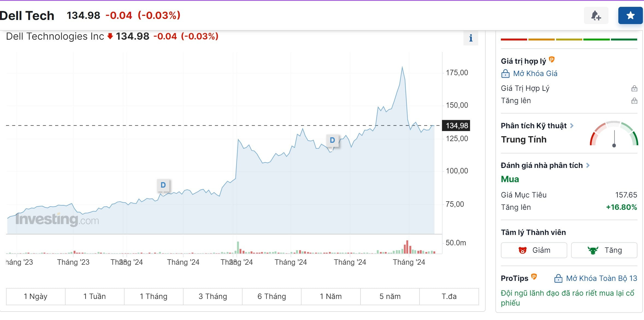Click the orange segment of the rating bar

[x=541, y=40]
